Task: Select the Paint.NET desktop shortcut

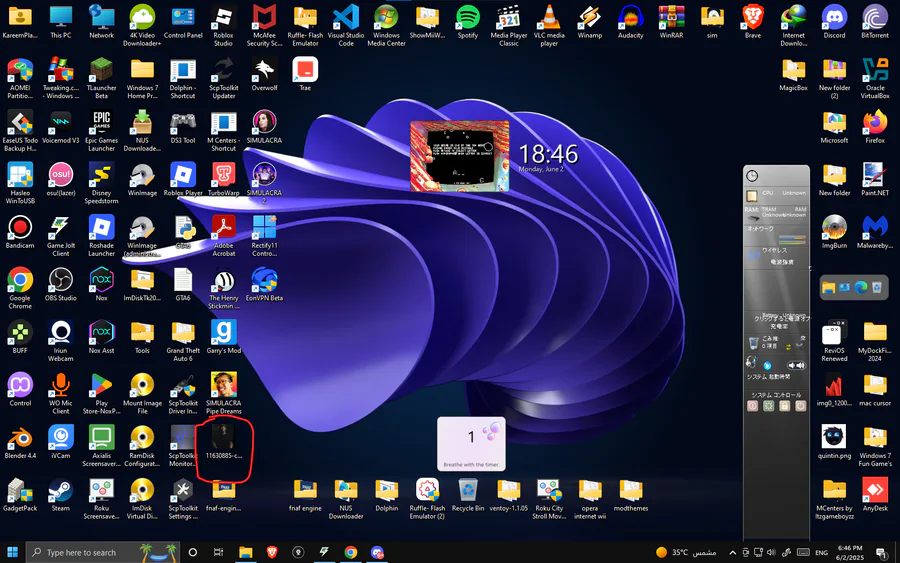Action: click(875, 180)
